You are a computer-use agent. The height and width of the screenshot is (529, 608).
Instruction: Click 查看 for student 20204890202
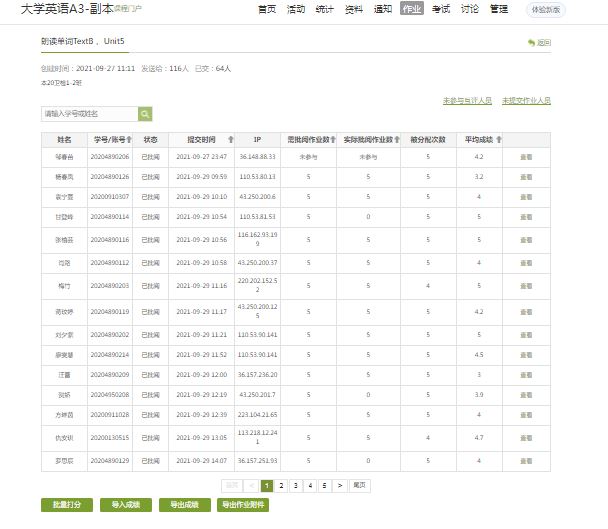(526, 335)
